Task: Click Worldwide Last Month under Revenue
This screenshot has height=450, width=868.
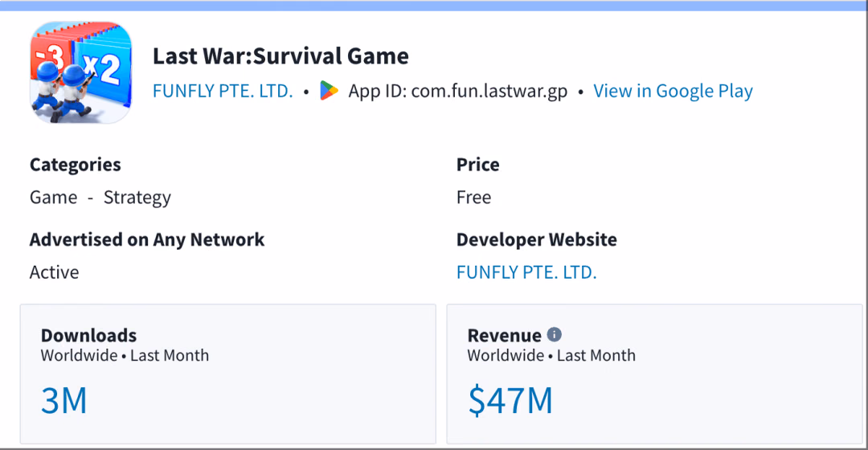Action: click(551, 355)
